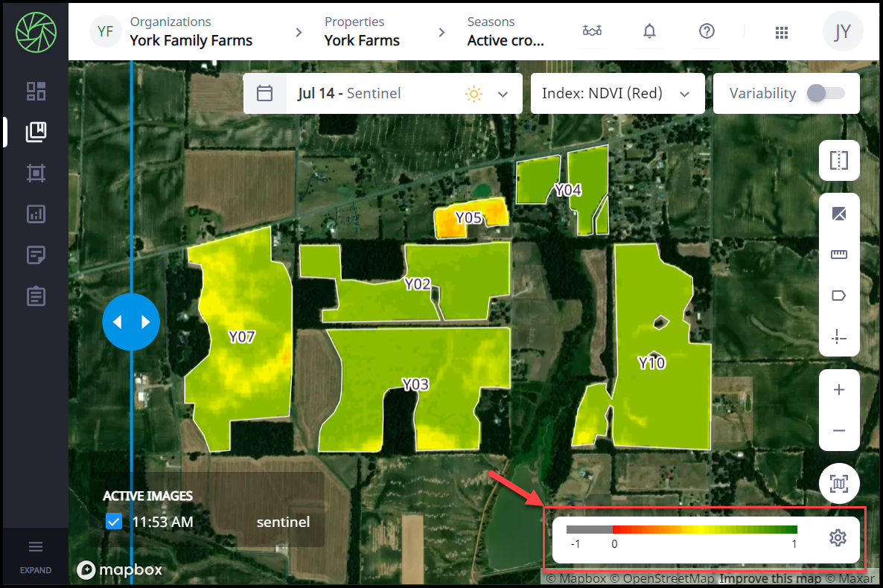883x588 pixels.
Task: Click the notifications bell icon
Action: pyautogui.click(x=649, y=31)
